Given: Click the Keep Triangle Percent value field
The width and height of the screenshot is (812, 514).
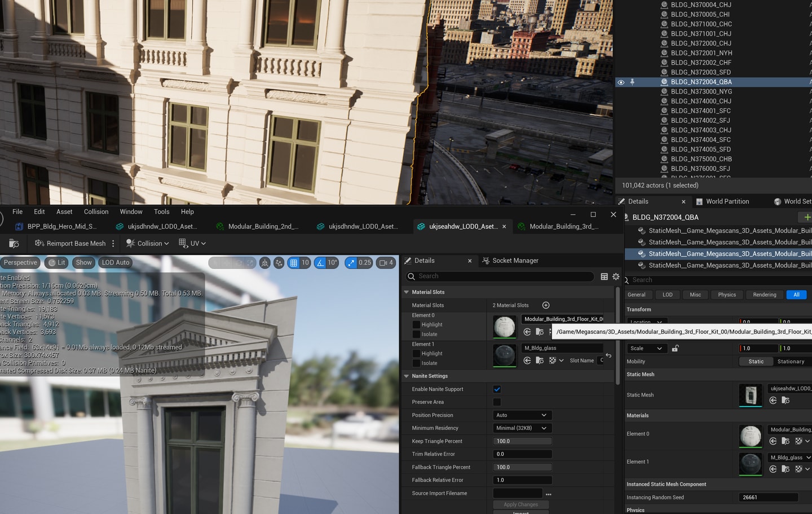Looking at the screenshot, I should click(522, 442).
